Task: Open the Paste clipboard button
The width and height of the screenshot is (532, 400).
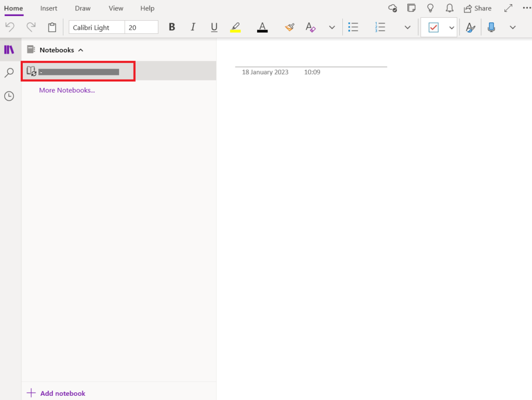Action: click(x=52, y=27)
